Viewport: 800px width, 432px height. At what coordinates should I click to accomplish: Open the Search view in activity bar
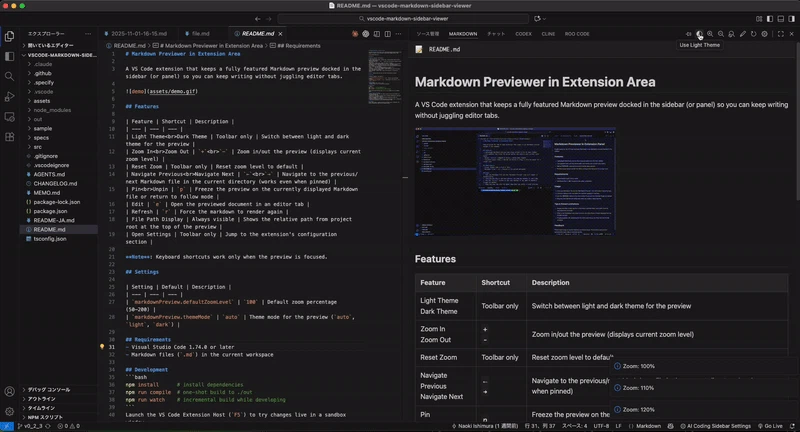[x=9, y=77]
